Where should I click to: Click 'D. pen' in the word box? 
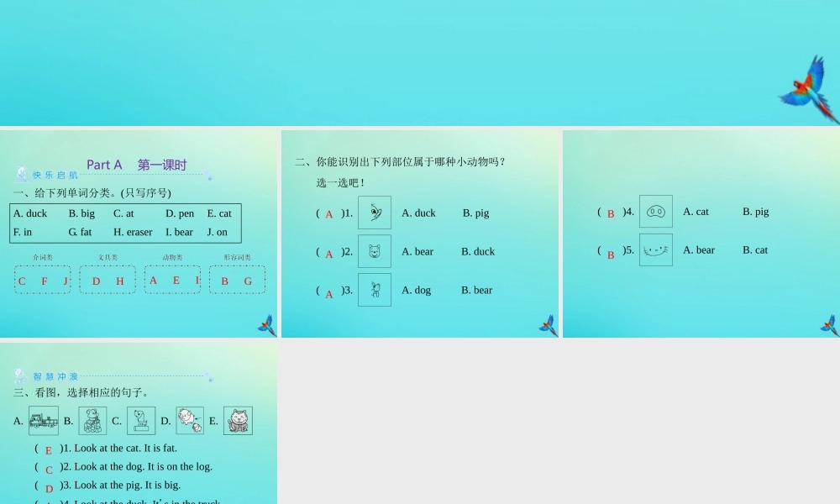(x=180, y=213)
